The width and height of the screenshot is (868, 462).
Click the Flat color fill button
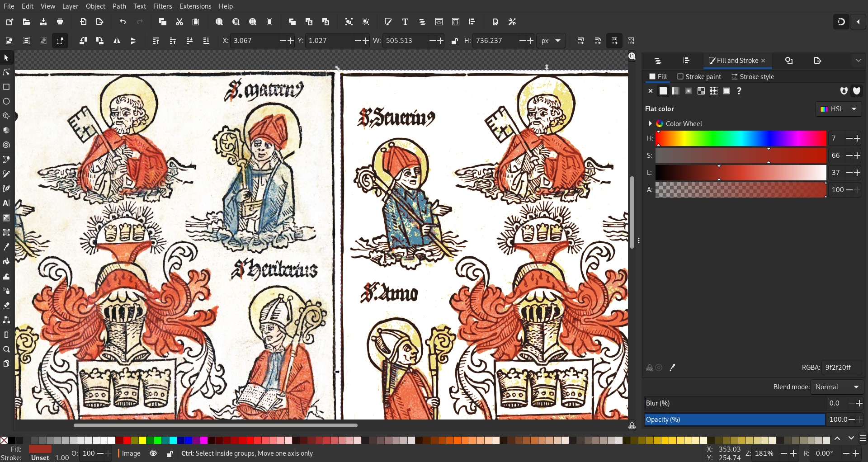click(x=663, y=91)
